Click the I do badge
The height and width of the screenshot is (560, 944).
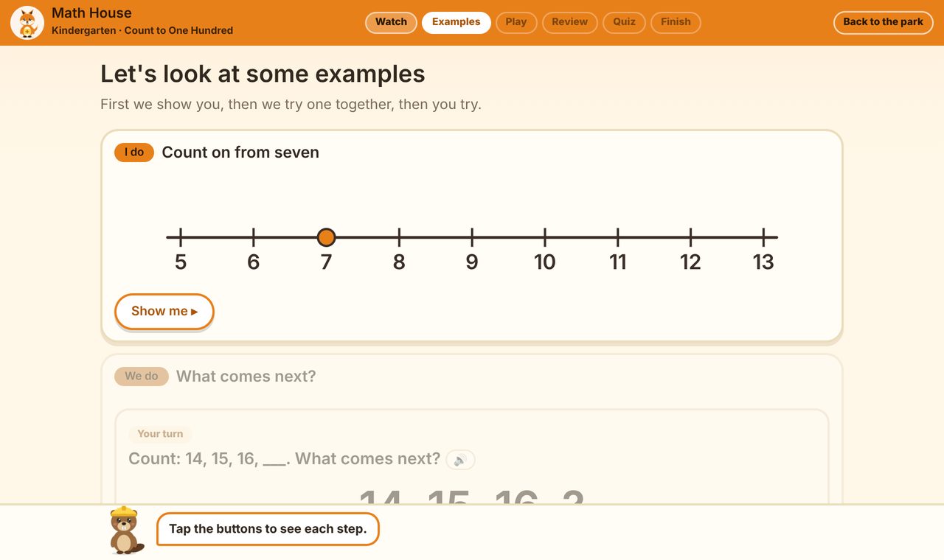(134, 153)
